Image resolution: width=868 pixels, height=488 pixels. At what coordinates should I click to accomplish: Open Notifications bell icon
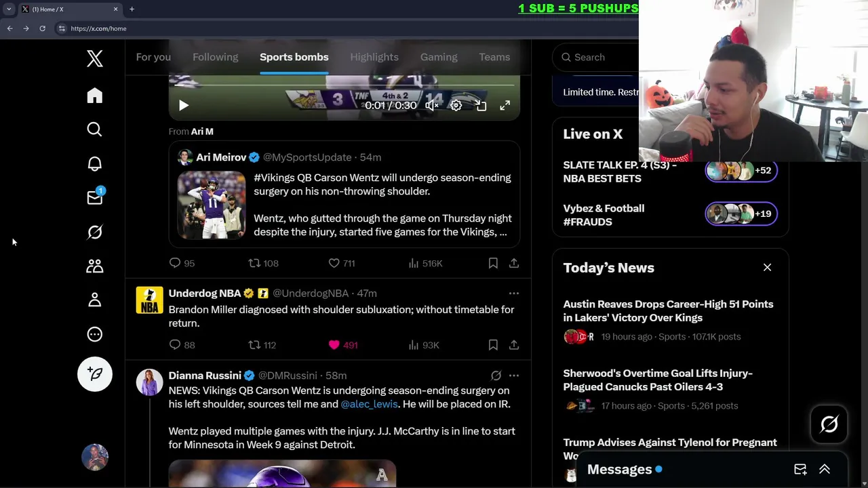pos(95,163)
